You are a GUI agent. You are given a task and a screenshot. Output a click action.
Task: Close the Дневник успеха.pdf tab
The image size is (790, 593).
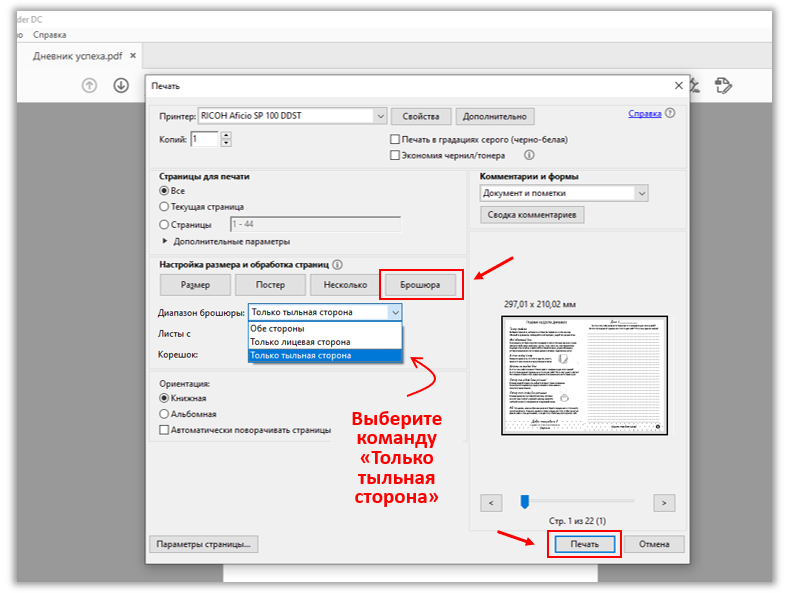131,56
